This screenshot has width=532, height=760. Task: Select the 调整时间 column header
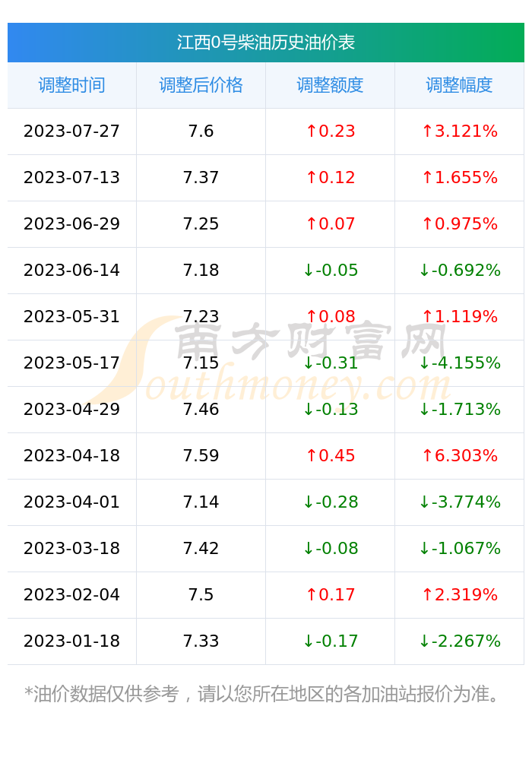pyautogui.click(x=71, y=85)
